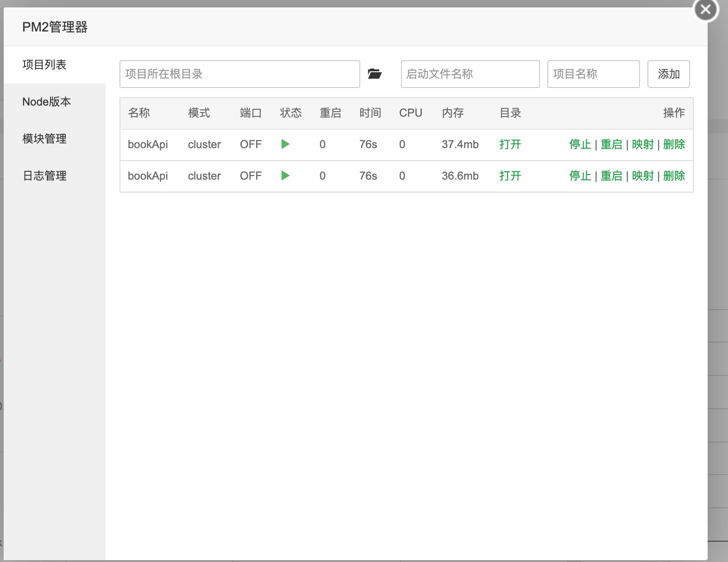Click 映射 for the first bookApi row
Viewport: 728px width, 562px height.
(643, 144)
